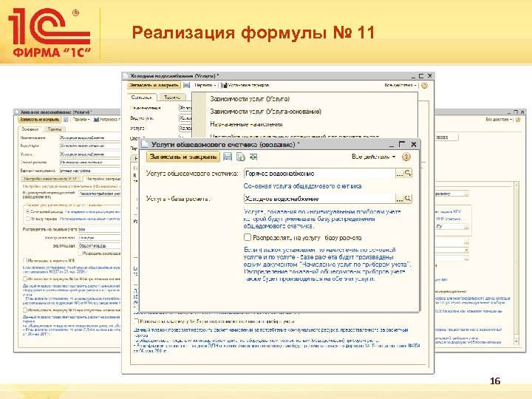
Task: Click Способ расчета field in left background window
Action: (x=90, y=163)
